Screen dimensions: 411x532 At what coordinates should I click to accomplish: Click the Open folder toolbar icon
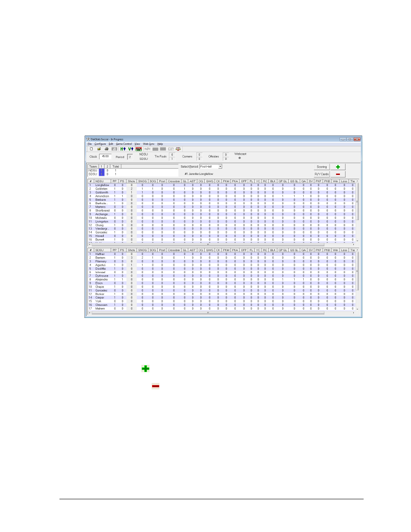[99, 149]
